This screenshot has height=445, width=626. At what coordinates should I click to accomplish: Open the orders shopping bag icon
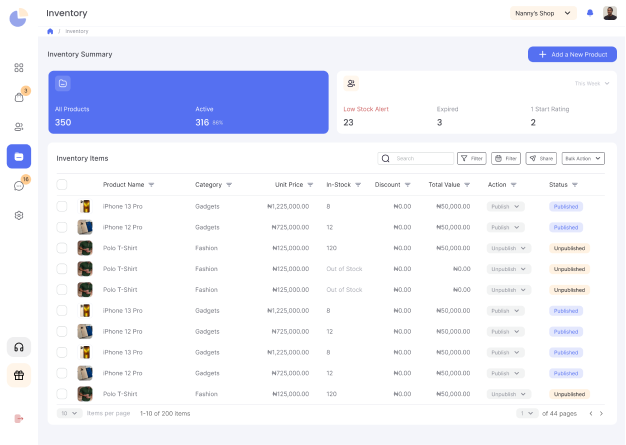[x=19, y=97]
